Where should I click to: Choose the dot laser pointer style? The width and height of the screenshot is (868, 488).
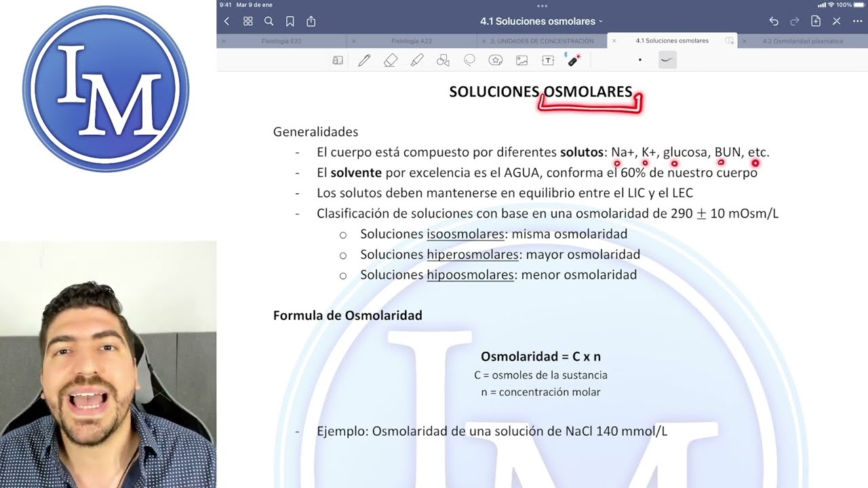coord(639,60)
